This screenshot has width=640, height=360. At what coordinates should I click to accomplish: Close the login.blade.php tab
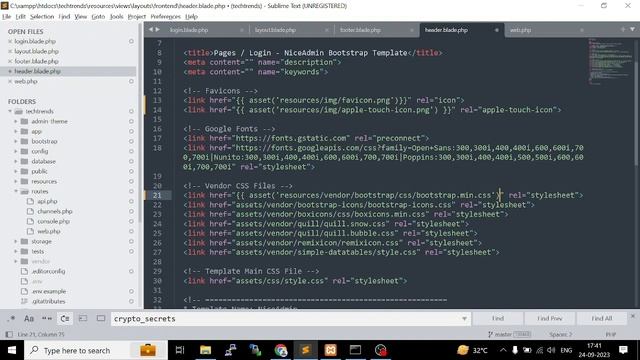click(x=242, y=30)
